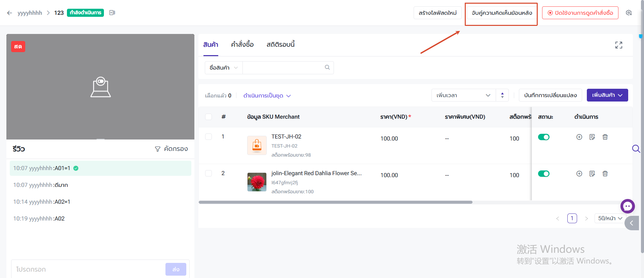The image size is (644, 278).
Task: Click the product name search input field
Action: (283, 68)
